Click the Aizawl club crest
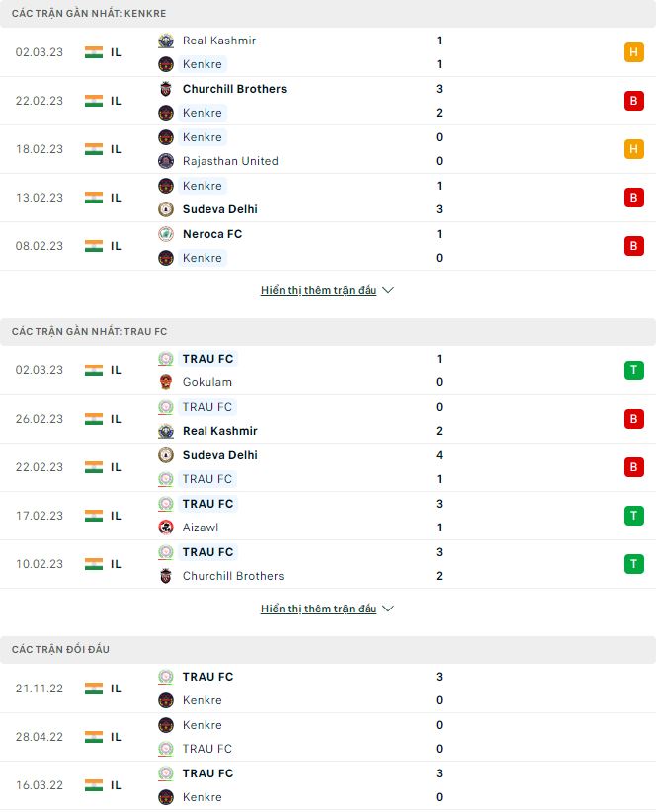 click(x=166, y=528)
